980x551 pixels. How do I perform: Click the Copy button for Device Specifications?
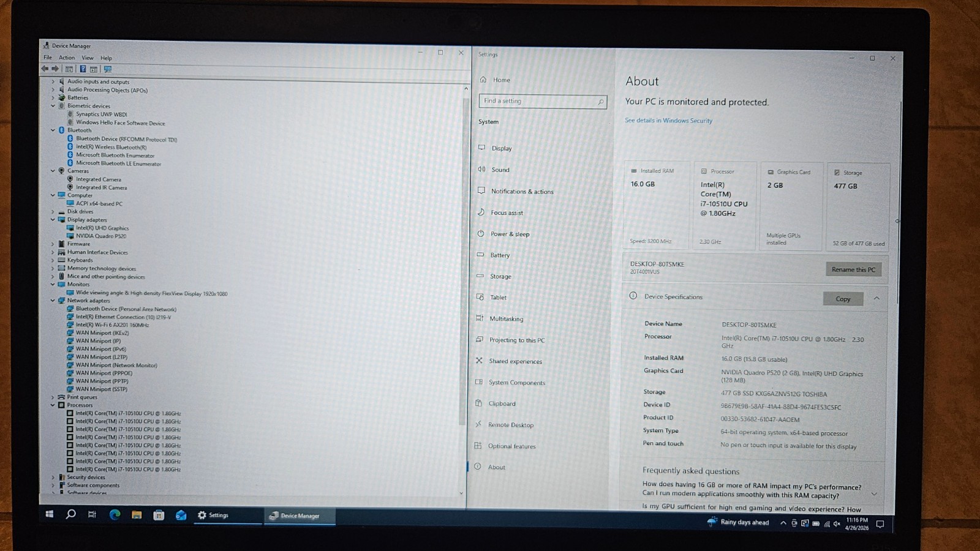(x=843, y=299)
